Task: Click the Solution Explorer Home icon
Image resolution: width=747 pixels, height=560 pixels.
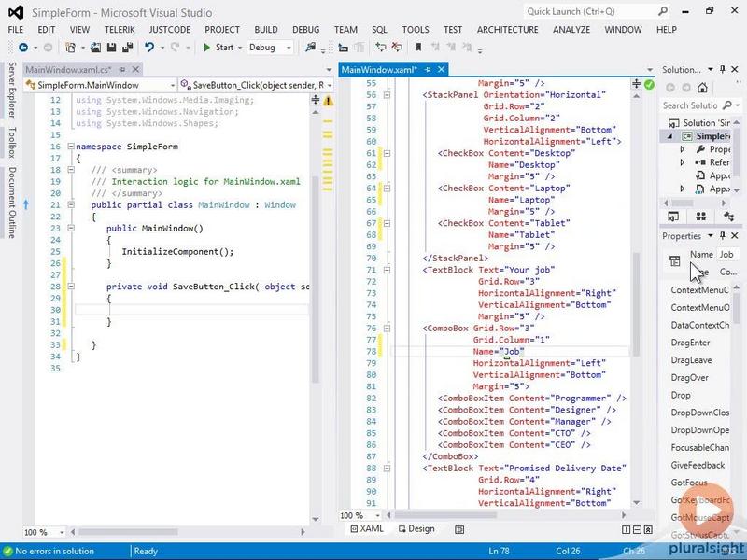Action: pyautogui.click(x=702, y=88)
